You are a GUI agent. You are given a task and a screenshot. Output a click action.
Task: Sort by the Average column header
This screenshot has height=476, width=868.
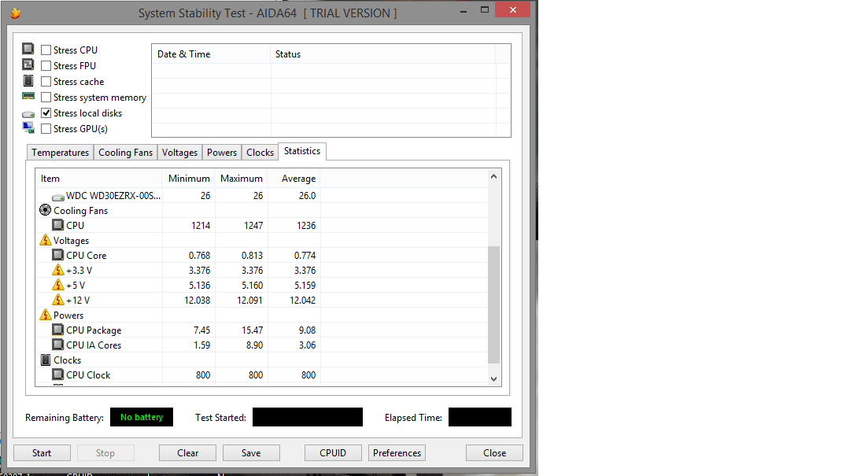click(x=294, y=179)
